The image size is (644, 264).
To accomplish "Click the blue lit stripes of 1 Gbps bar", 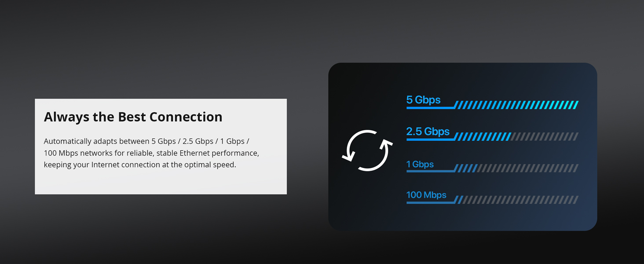I will pyautogui.click(x=466, y=168).
